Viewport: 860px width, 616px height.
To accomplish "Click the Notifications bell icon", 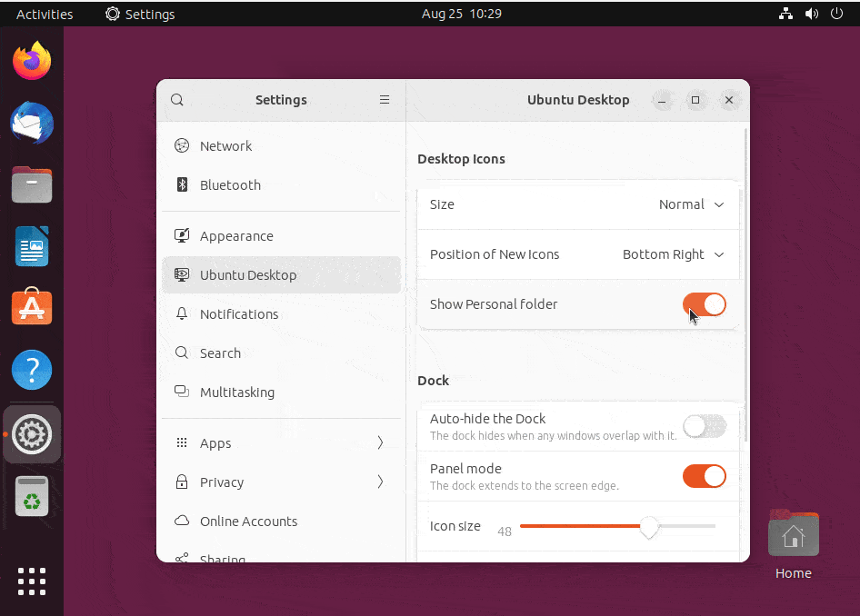I will (184, 313).
